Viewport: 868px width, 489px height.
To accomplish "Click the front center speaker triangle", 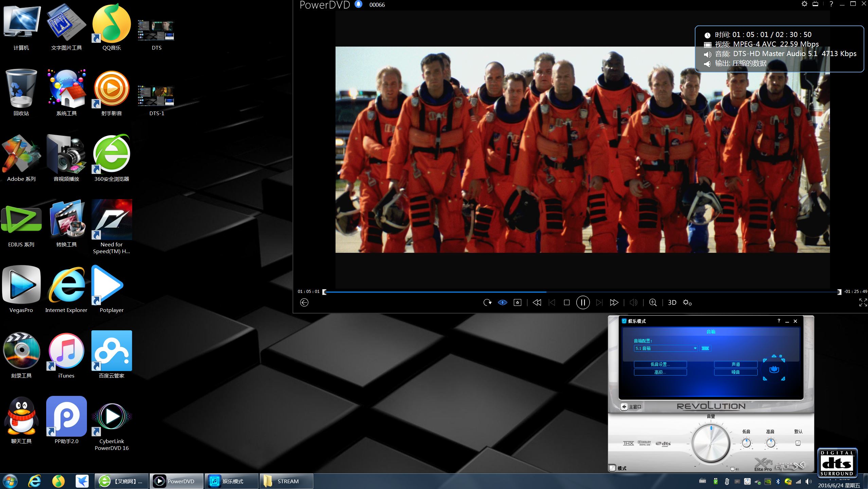I will tap(774, 356).
